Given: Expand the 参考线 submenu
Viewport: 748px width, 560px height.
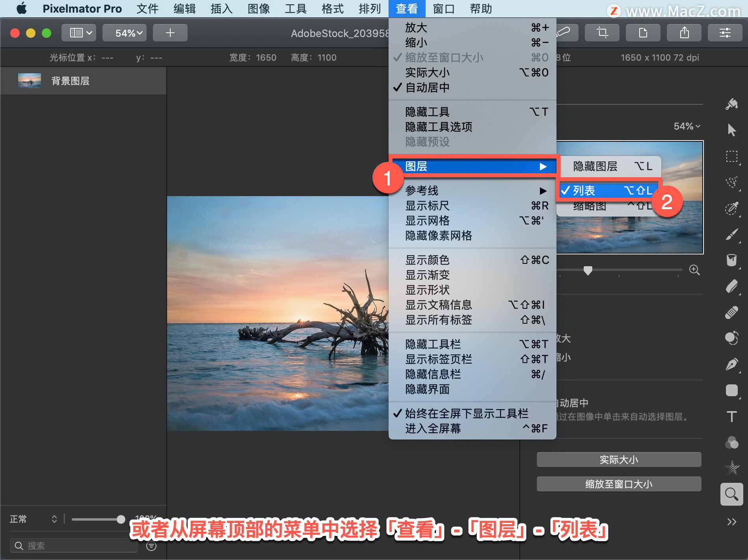Looking at the screenshot, I should [x=472, y=191].
